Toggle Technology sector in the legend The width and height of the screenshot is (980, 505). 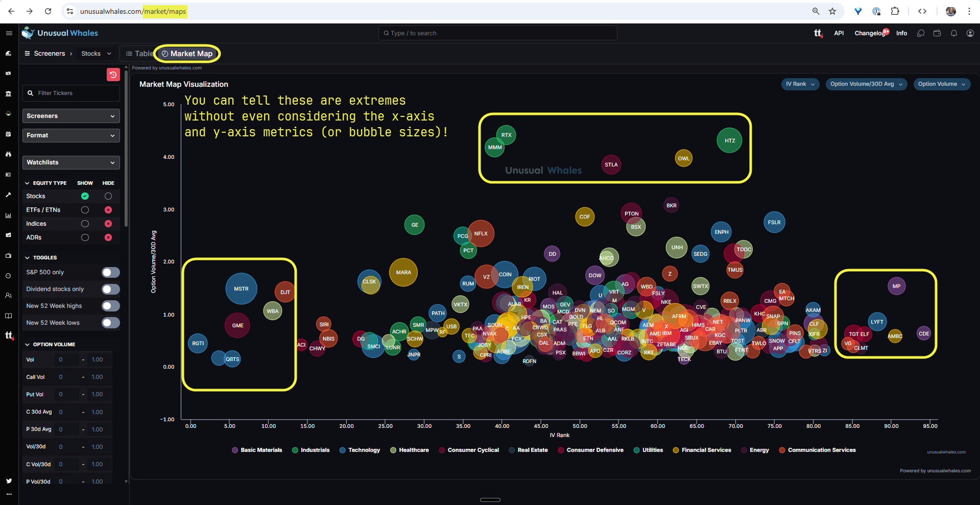tap(360, 450)
